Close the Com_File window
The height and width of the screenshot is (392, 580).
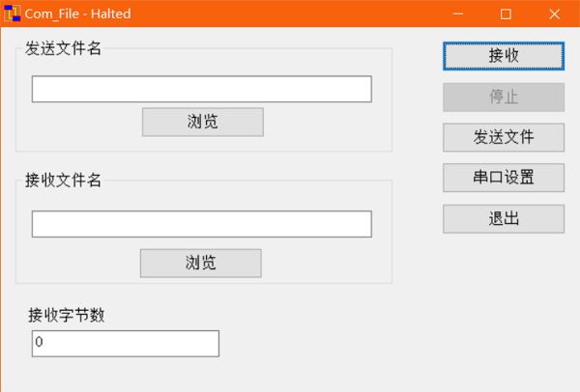[x=554, y=14]
